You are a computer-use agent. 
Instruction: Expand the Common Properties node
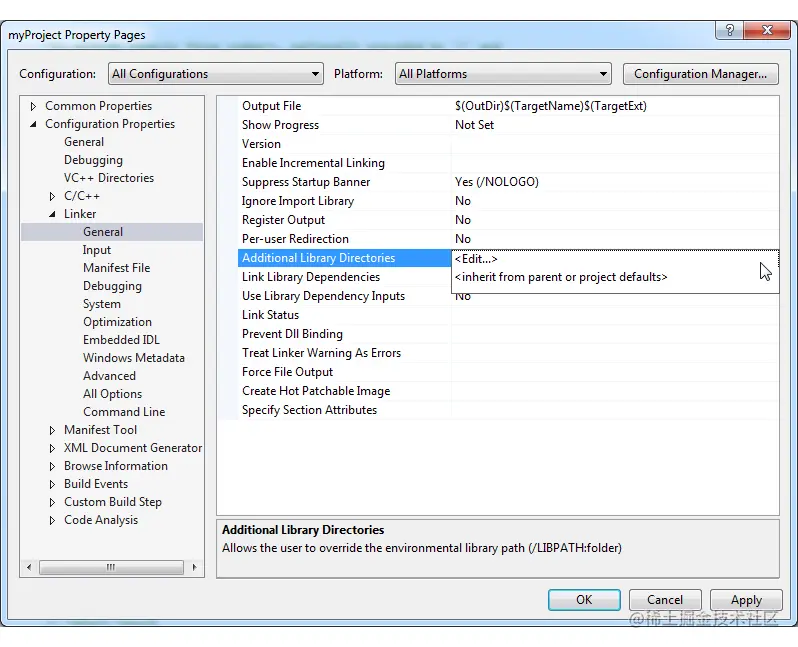tap(34, 106)
